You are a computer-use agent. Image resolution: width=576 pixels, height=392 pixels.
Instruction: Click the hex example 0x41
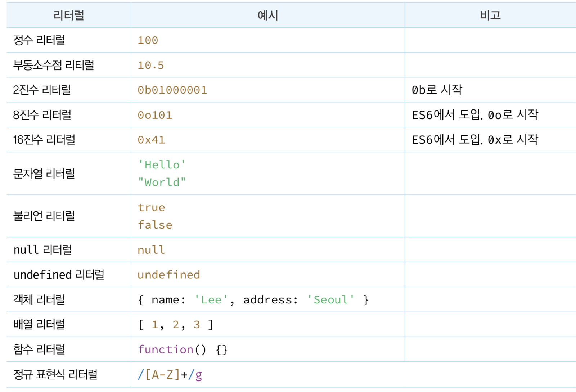pyautogui.click(x=151, y=140)
